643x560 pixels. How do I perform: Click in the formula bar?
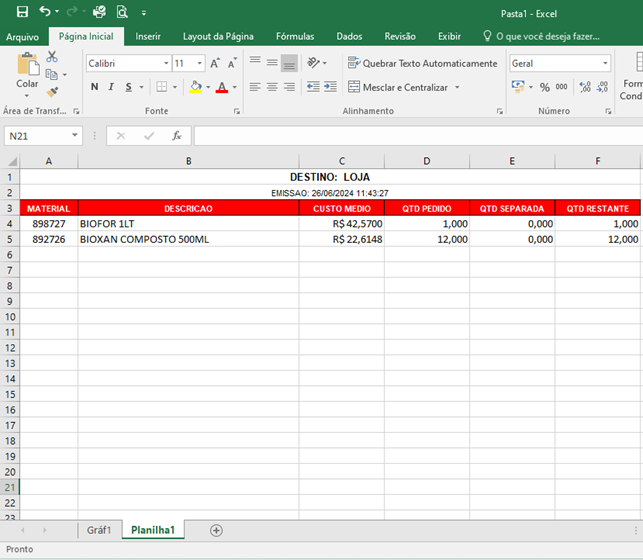pos(418,136)
